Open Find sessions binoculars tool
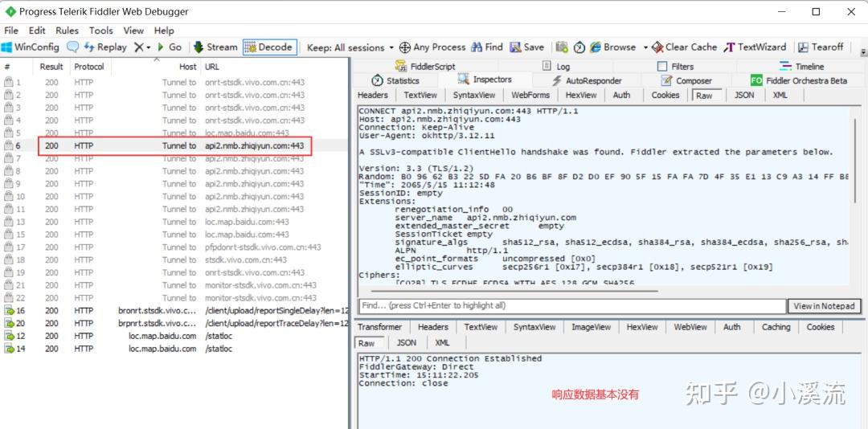Viewport: 868px width, 429px height. click(x=486, y=47)
